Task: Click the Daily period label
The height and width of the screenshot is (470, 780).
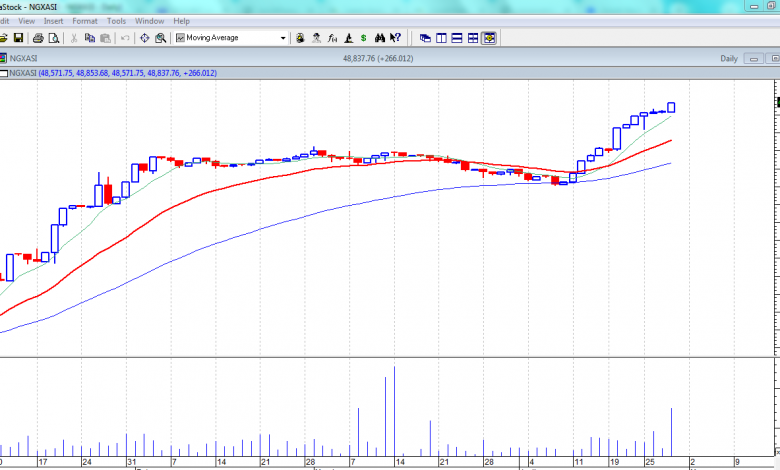Action: coord(729,59)
